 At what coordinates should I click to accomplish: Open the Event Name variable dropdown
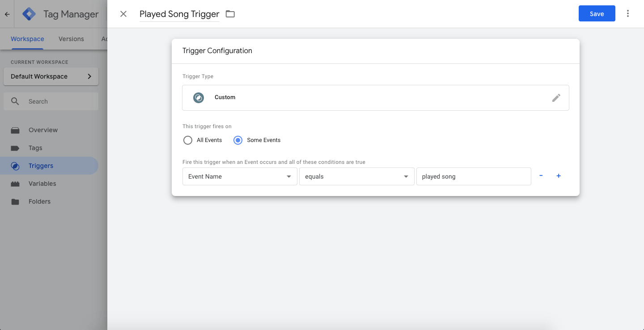click(x=240, y=176)
